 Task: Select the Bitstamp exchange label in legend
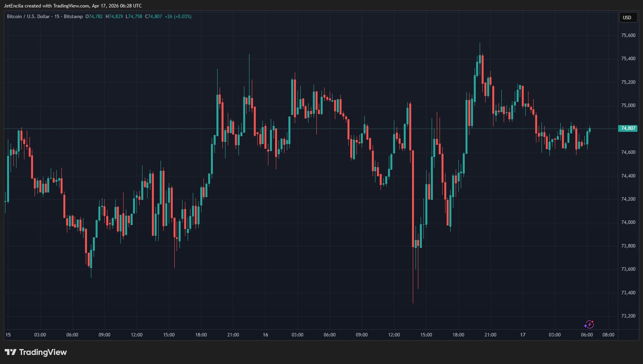point(73,17)
